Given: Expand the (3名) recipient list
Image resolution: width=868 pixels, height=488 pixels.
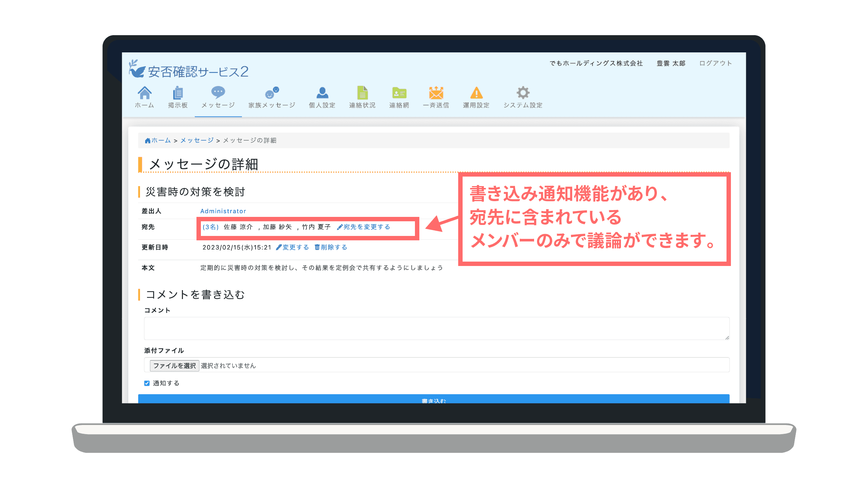Looking at the screenshot, I should (211, 227).
